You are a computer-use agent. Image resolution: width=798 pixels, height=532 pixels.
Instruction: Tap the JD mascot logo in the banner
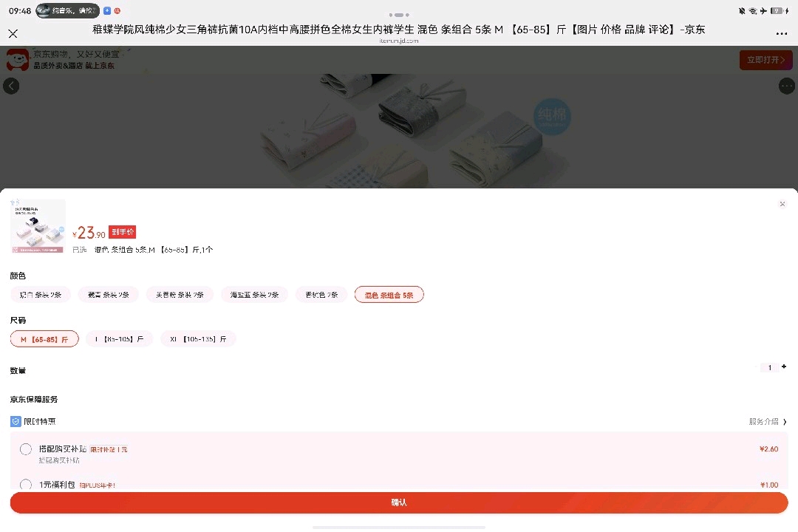point(18,60)
